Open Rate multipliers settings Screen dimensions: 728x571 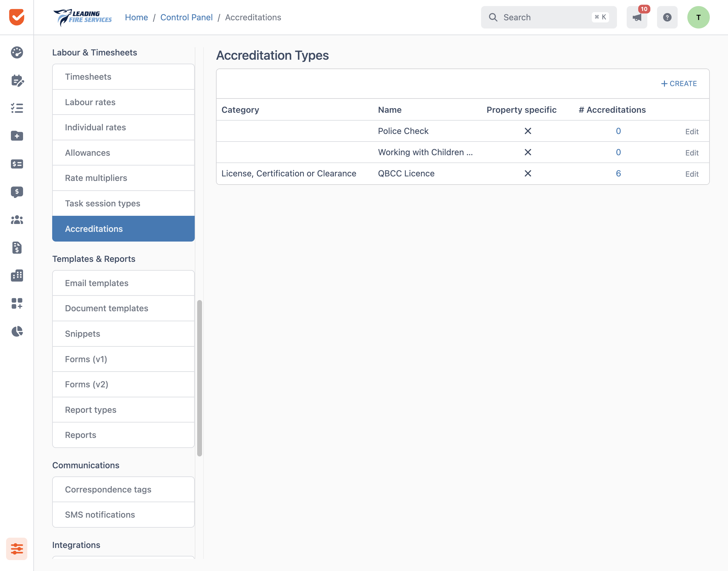[x=123, y=178]
